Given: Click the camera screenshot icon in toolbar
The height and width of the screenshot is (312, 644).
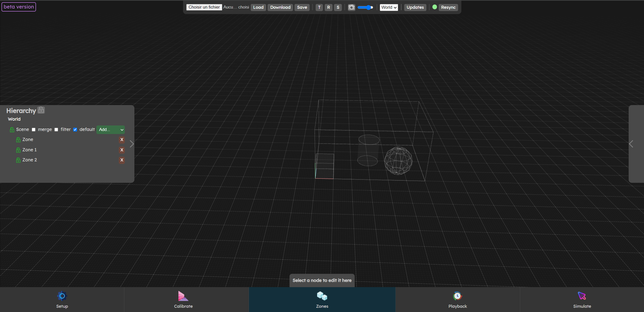Looking at the screenshot, I should (x=351, y=7).
